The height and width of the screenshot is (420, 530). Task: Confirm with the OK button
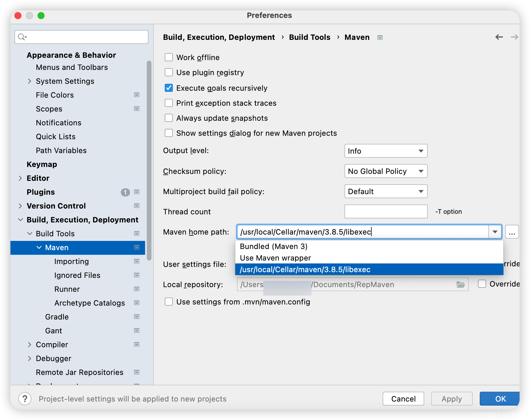pyautogui.click(x=500, y=399)
